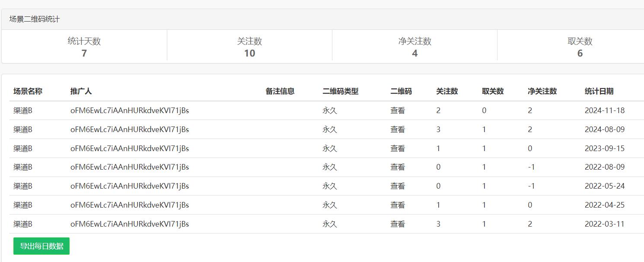Viewport: 644px width, 262px height.
Task: Click the promoter ID in 2024-08-09 row
Action: [130, 129]
